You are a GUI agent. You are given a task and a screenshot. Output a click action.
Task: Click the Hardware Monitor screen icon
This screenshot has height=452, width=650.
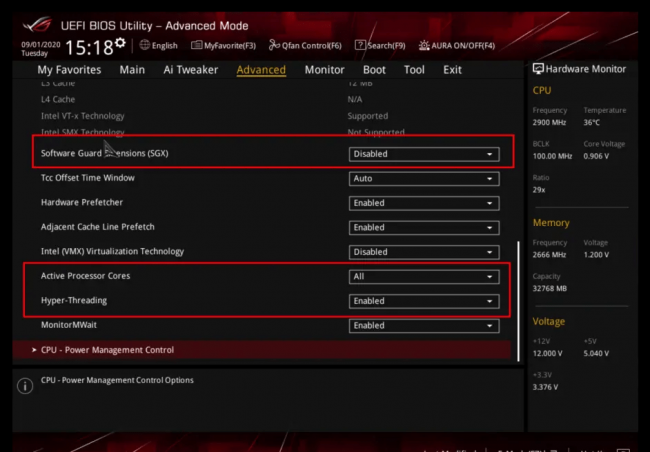(538, 69)
